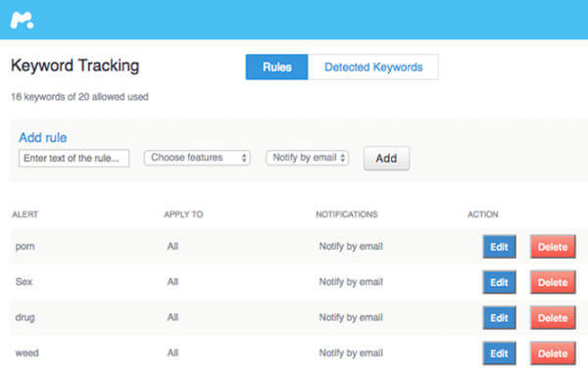Select the NOTIFICATIONS column header
Viewport: 588px width, 376px height.
click(347, 214)
